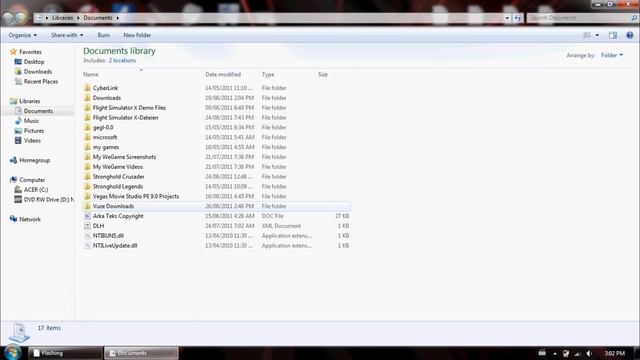Click the Back navigation arrow button
640x360 pixels.
pos(8,18)
